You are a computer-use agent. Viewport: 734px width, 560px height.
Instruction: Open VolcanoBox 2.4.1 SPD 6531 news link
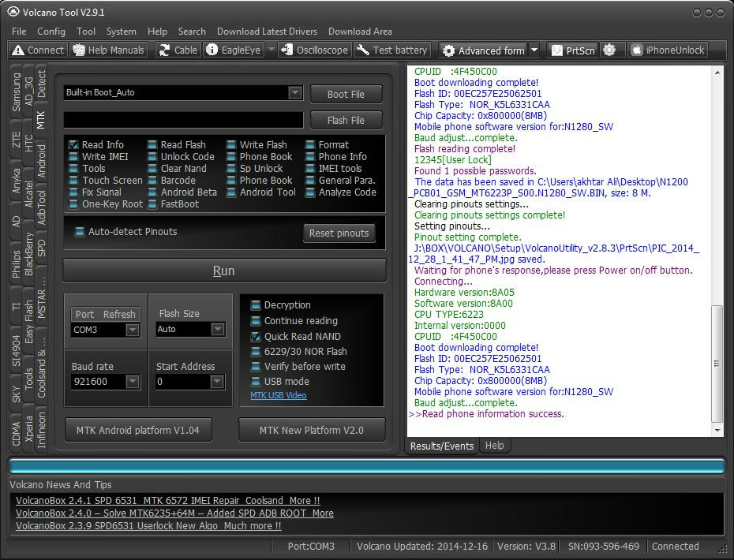(168, 501)
